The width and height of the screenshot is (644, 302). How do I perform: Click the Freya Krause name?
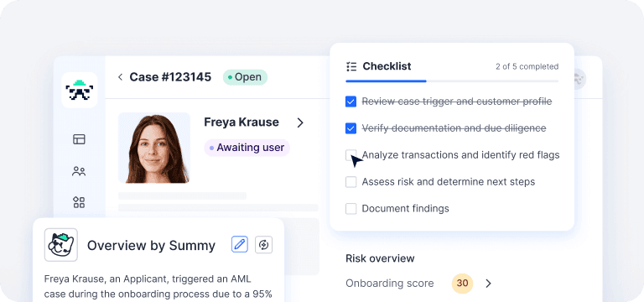[x=241, y=122]
